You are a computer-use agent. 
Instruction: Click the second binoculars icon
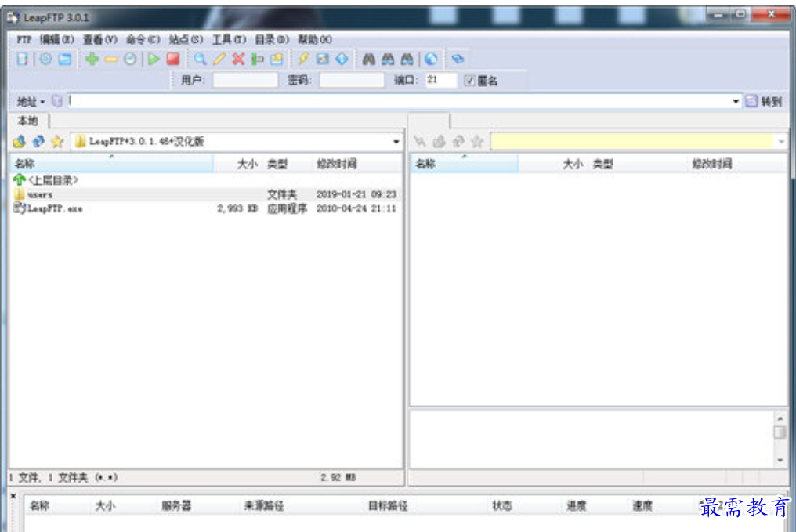[x=389, y=59]
